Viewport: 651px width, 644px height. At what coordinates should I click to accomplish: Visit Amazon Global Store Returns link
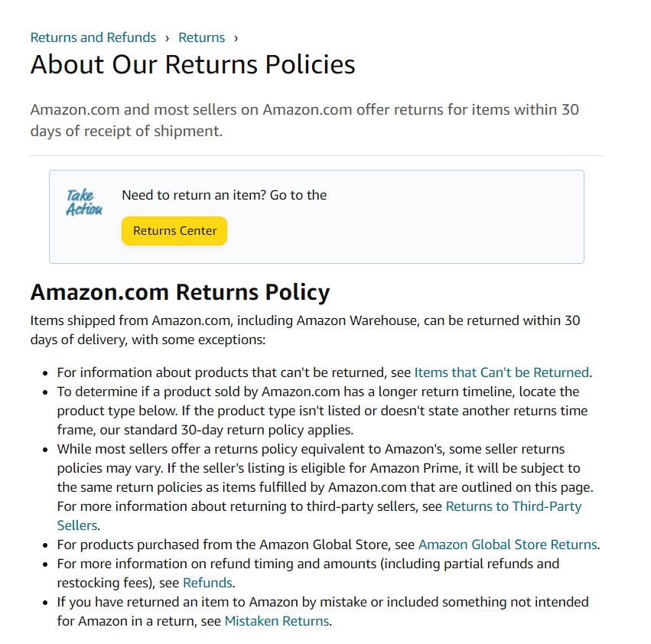tap(508, 545)
